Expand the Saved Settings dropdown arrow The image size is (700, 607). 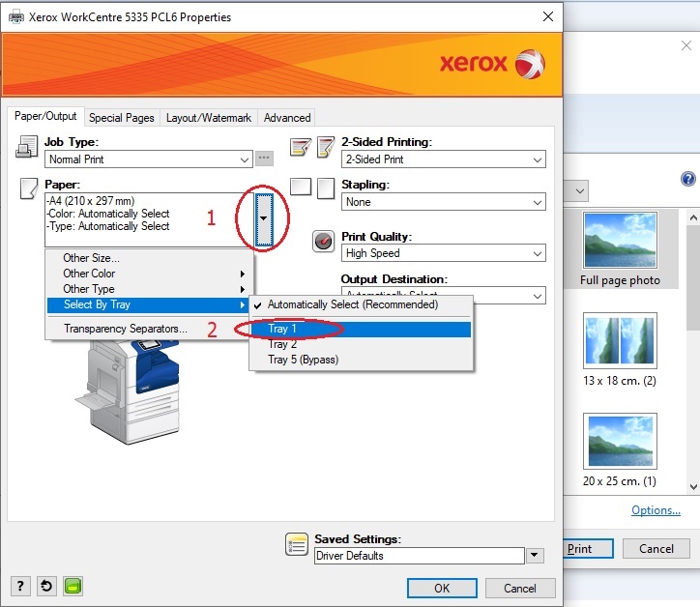click(535, 556)
